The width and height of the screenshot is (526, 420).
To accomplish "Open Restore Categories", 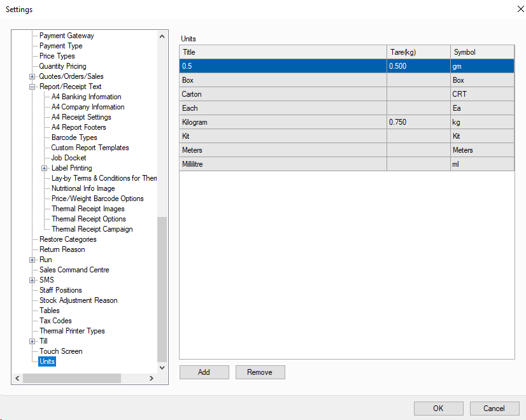I will 68,239.
